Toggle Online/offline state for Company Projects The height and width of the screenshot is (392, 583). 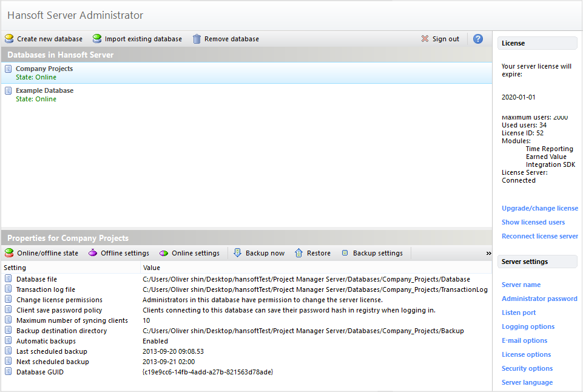pyautogui.click(x=42, y=253)
